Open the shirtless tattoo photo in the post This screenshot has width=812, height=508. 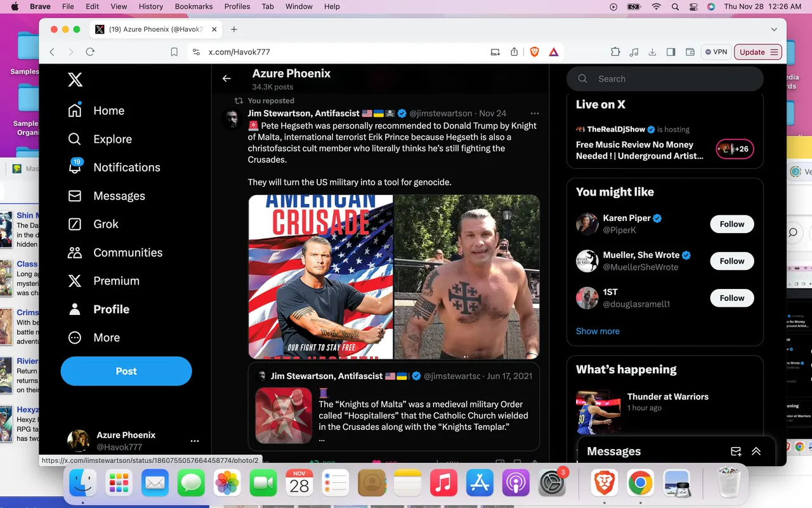click(467, 277)
